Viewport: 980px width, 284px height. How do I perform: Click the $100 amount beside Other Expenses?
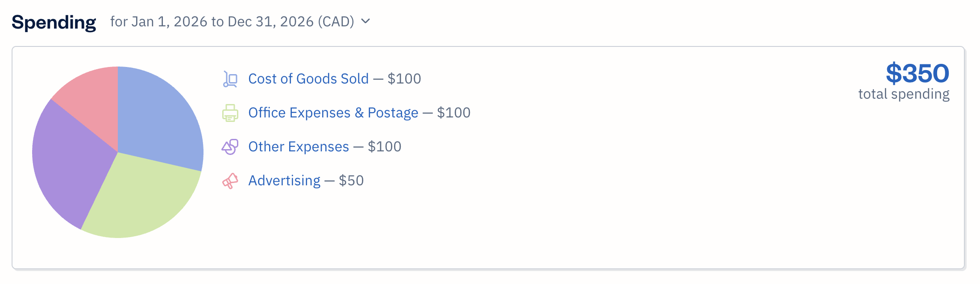click(384, 147)
